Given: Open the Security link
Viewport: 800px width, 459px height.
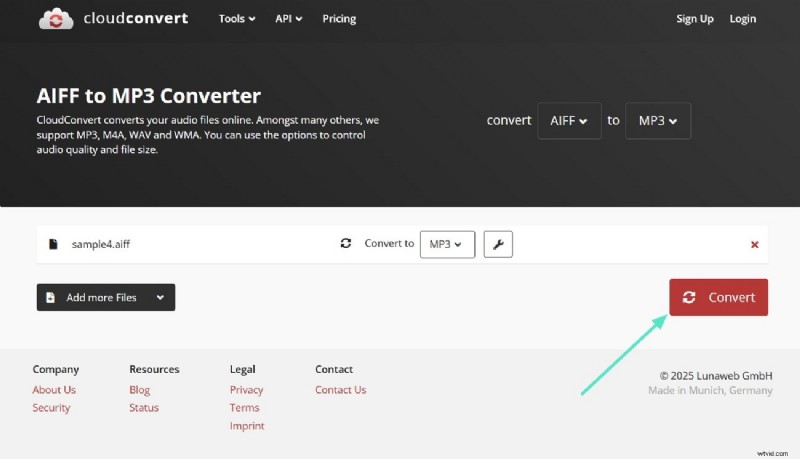Looking at the screenshot, I should pos(52,408).
